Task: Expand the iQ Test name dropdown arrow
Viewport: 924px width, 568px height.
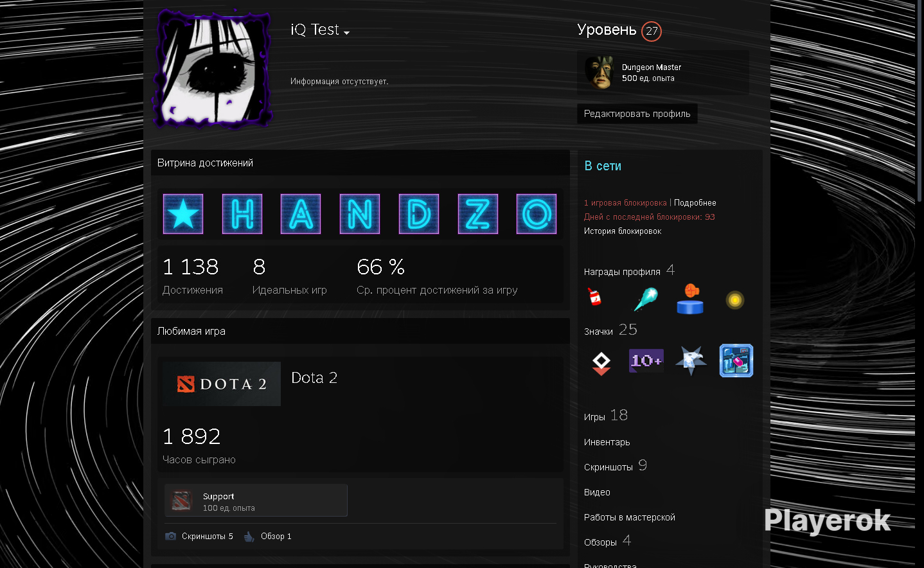Action: click(347, 32)
